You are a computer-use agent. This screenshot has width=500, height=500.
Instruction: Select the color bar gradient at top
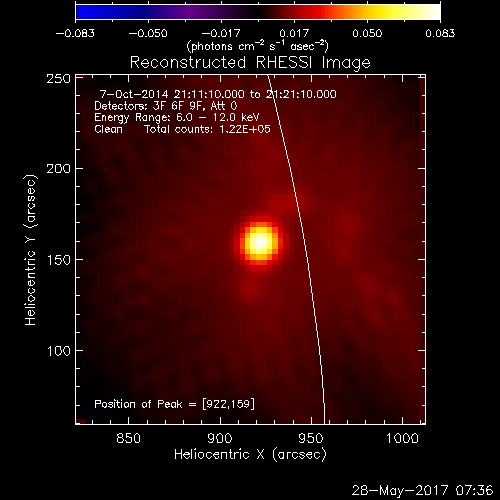click(x=258, y=12)
